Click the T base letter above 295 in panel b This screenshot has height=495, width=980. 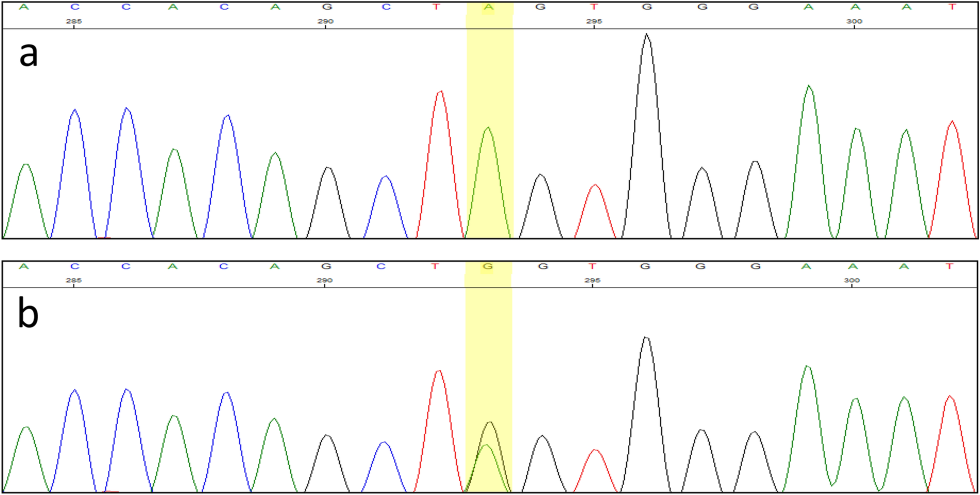pos(592,266)
